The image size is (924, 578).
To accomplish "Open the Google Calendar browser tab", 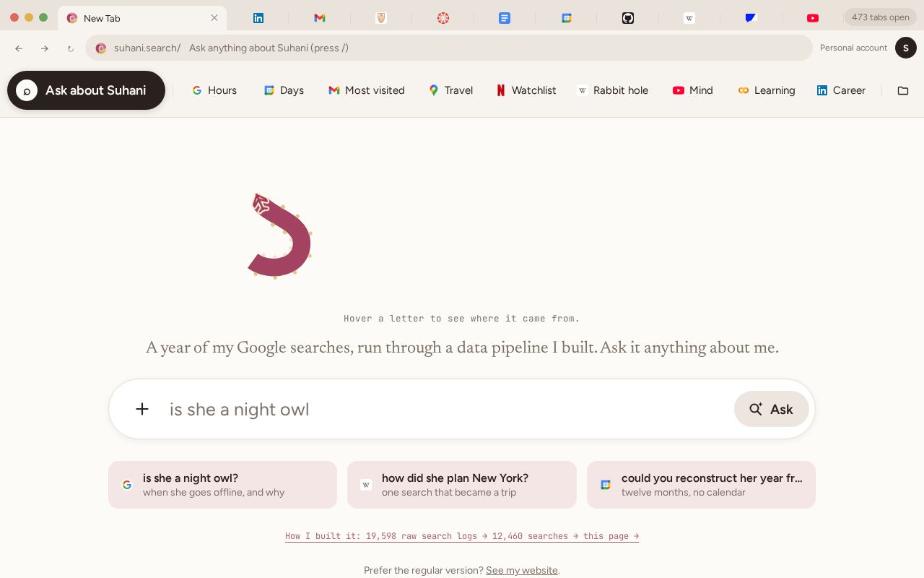I will coord(567,18).
